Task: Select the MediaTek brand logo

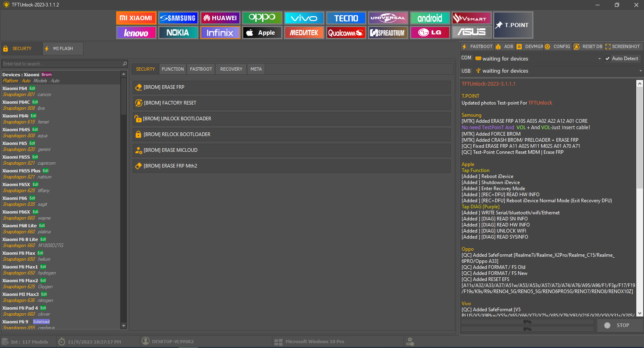Action: 304,32
